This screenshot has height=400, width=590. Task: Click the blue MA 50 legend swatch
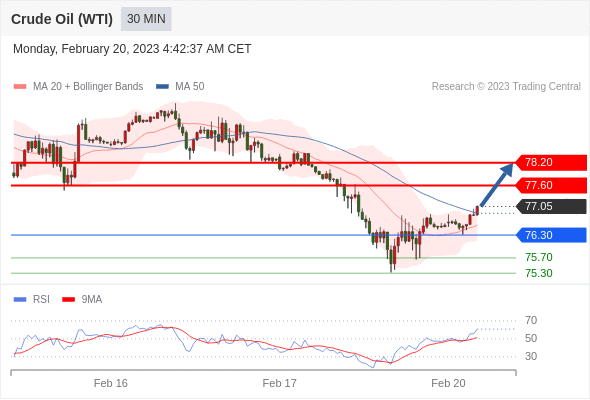(162, 87)
